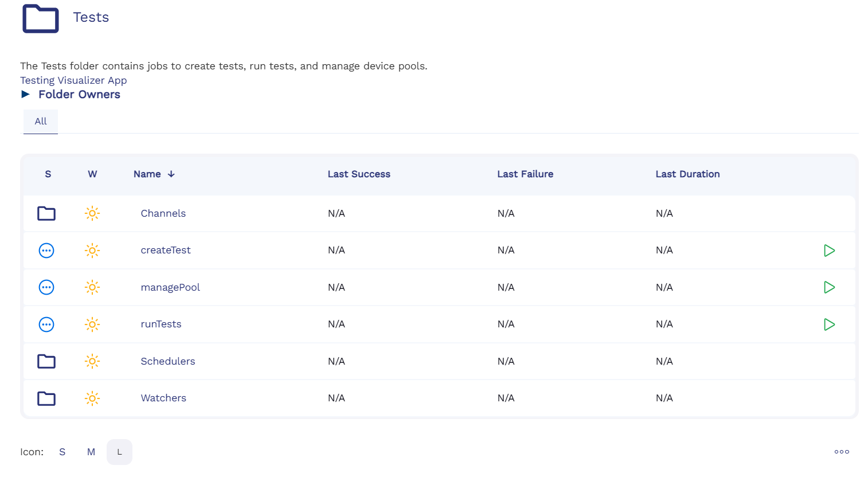Select large (L) icon size

point(119,452)
